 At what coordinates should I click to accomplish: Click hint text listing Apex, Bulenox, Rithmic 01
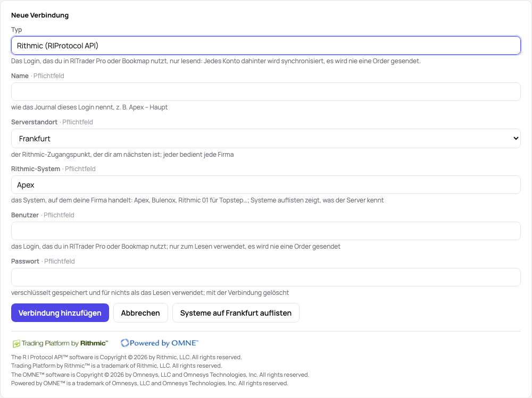197,200
